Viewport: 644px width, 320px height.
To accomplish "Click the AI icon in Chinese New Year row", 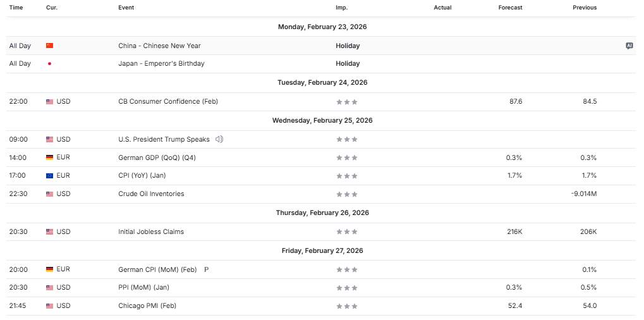I will click(629, 46).
